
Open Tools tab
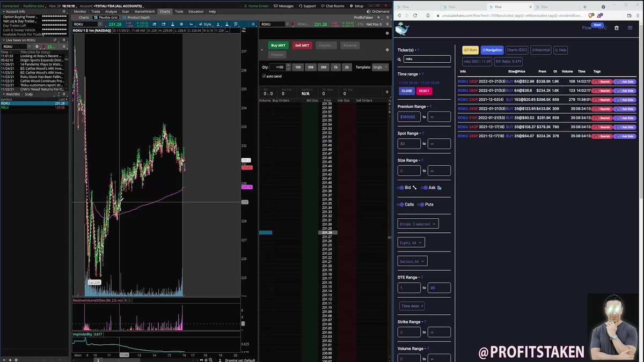click(x=179, y=11)
